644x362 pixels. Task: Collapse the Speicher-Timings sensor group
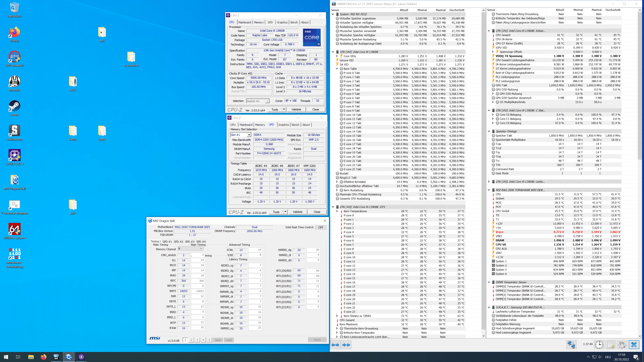pyautogui.click(x=489, y=131)
